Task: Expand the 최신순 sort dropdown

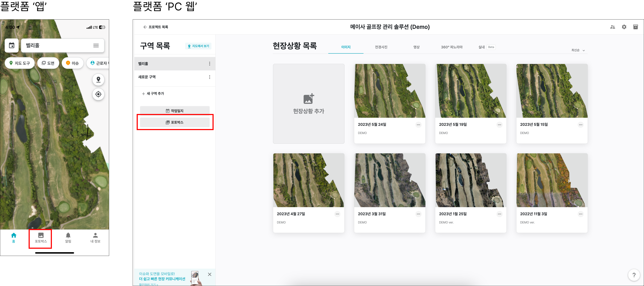Action: tap(578, 50)
